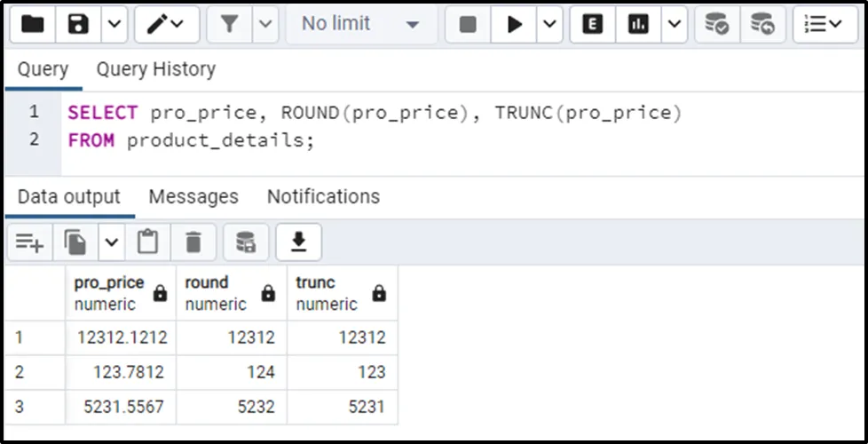Click the Commit database icon
Screen dimensions: 868x444
point(717,25)
